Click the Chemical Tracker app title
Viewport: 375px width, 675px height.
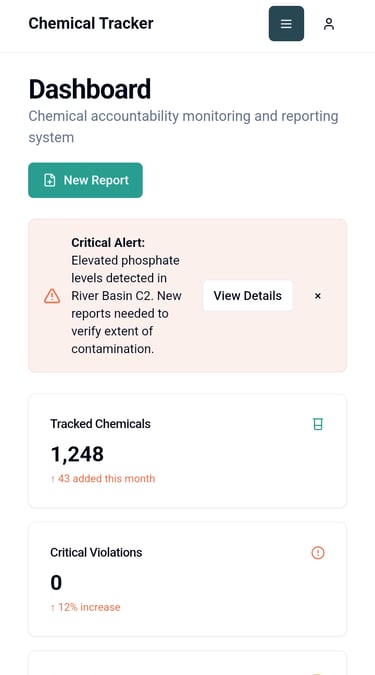pos(91,23)
